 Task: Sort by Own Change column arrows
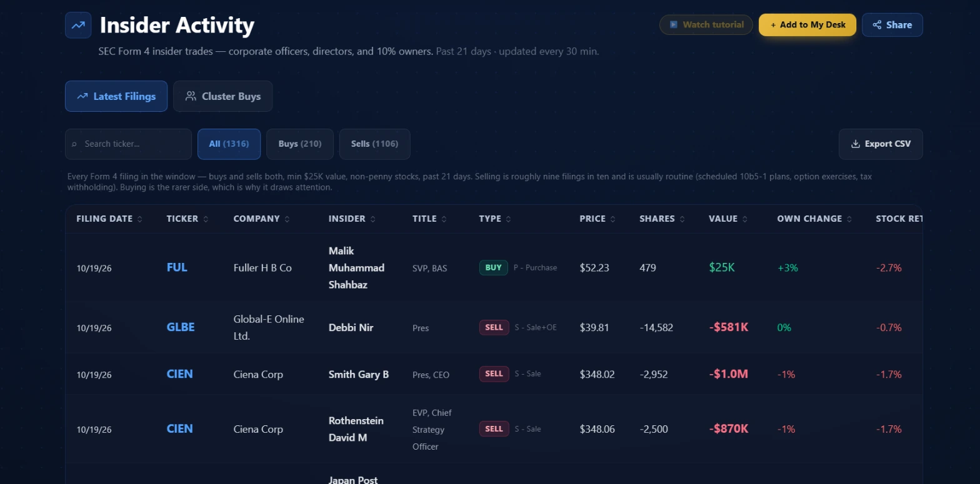tap(848, 219)
